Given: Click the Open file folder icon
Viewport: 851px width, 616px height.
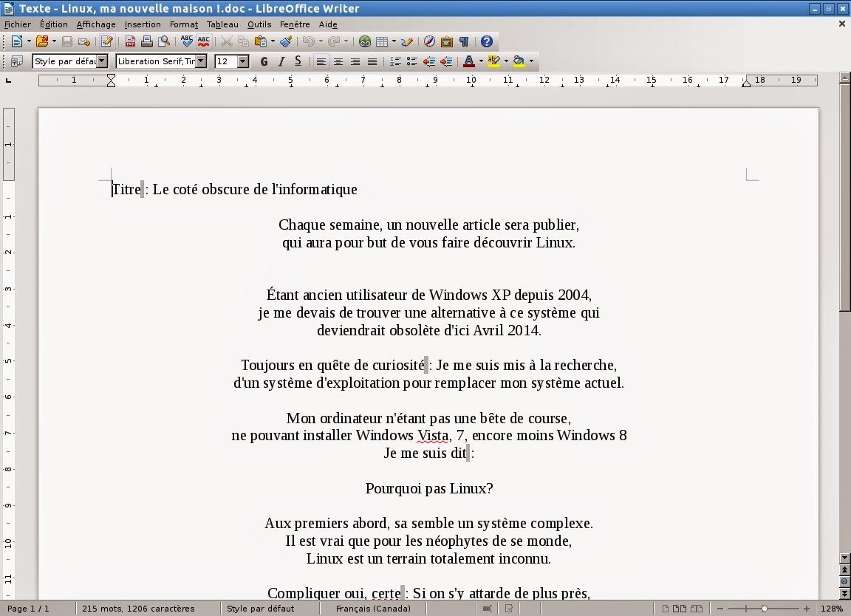Looking at the screenshot, I should [x=41, y=41].
